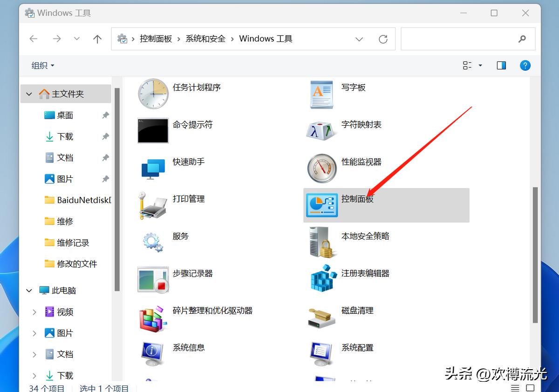559x392 pixels.
Task: Collapse the 主文件夹 tree node
Action: (29, 93)
